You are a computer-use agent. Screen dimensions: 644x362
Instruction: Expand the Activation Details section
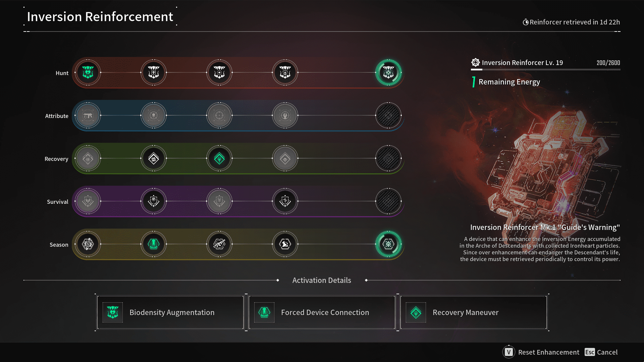click(x=322, y=280)
